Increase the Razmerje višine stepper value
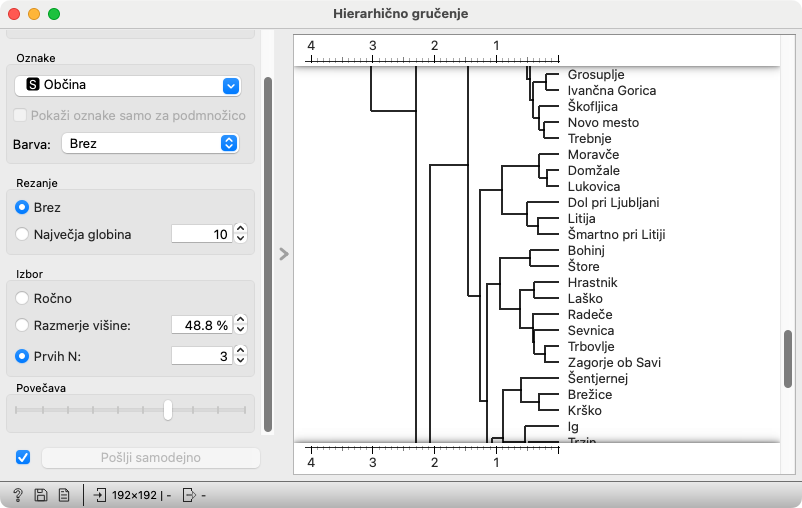Screen dimensions: 802x508 [240, 320]
